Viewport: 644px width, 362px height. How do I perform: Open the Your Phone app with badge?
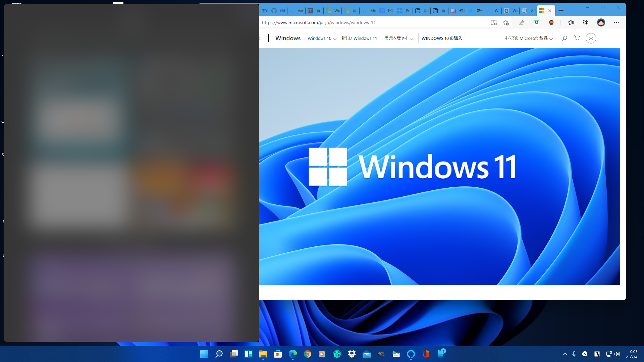pyautogui.click(x=441, y=354)
